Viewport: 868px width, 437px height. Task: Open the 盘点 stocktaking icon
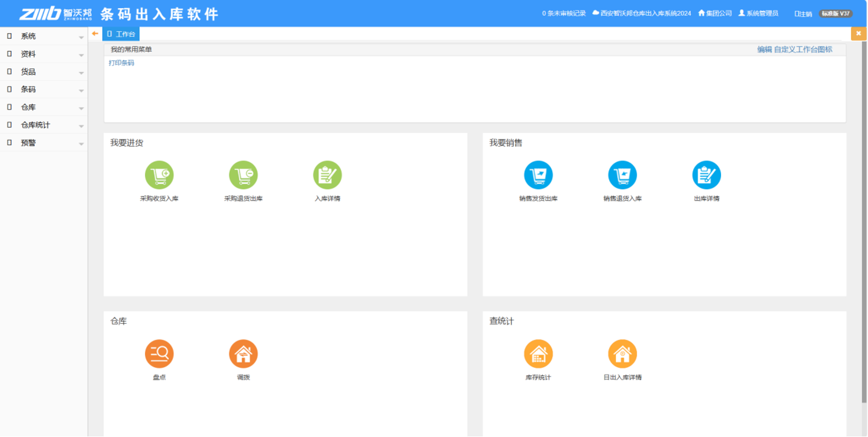pyautogui.click(x=159, y=354)
